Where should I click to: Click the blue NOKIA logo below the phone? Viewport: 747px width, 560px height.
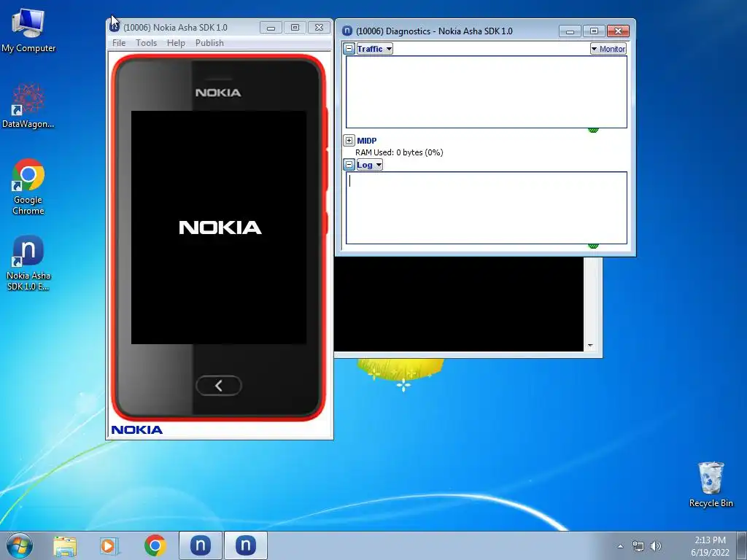pos(136,430)
